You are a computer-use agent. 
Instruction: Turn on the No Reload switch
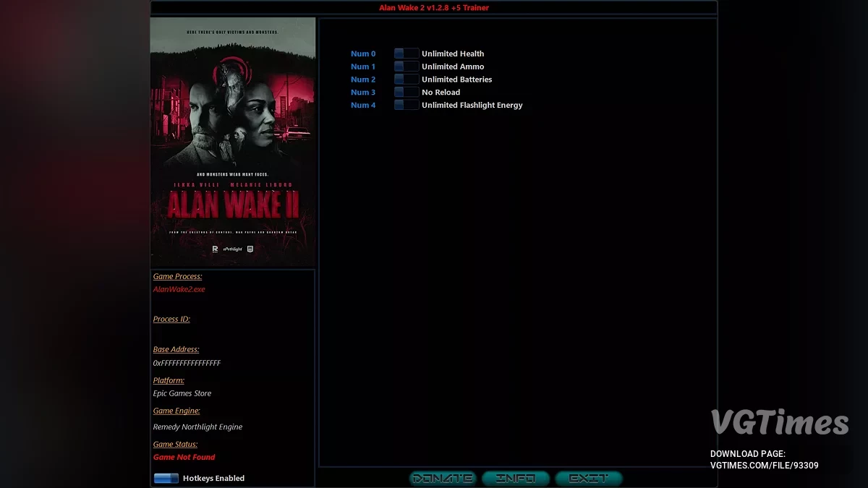click(407, 93)
